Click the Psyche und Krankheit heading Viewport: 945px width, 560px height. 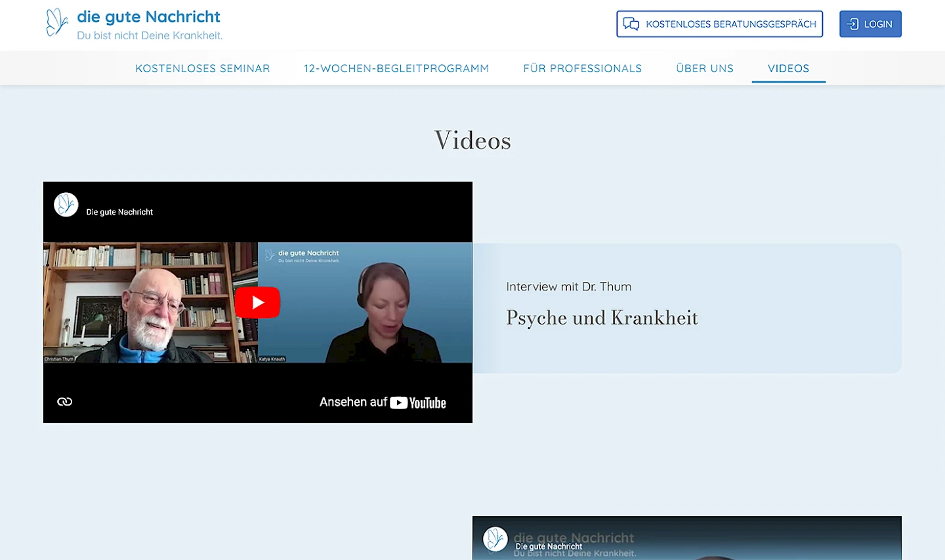tap(601, 318)
